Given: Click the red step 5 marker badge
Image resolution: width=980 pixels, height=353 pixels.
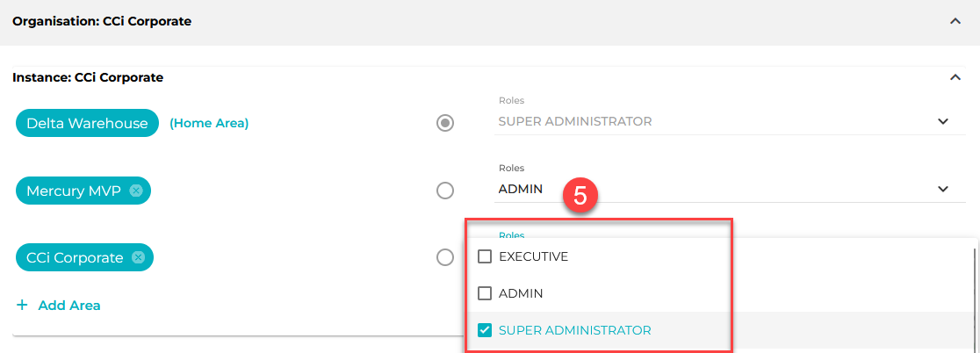Looking at the screenshot, I should tap(580, 196).
